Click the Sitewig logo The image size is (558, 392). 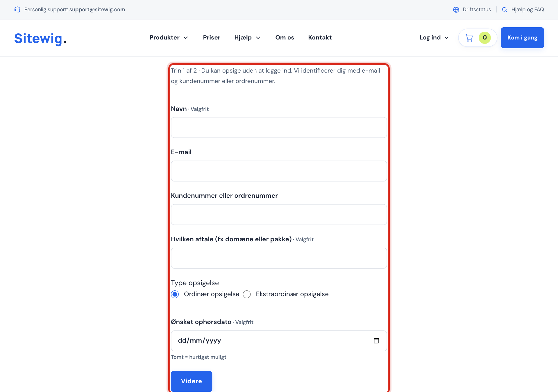[40, 38]
